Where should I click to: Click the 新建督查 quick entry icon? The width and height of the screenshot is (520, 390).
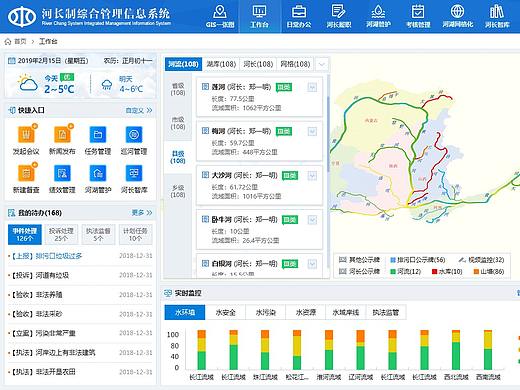pyautogui.click(x=26, y=173)
